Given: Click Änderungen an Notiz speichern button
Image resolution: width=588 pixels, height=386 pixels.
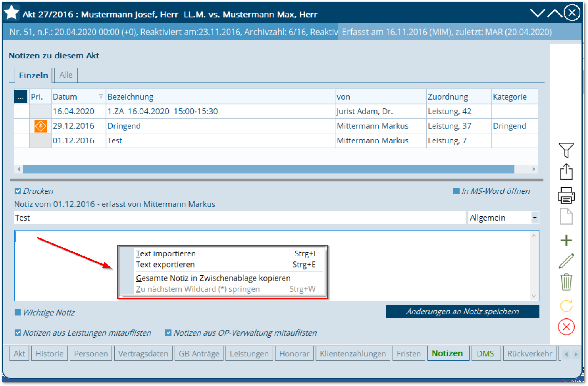Looking at the screenshot, I should [463, 311].
